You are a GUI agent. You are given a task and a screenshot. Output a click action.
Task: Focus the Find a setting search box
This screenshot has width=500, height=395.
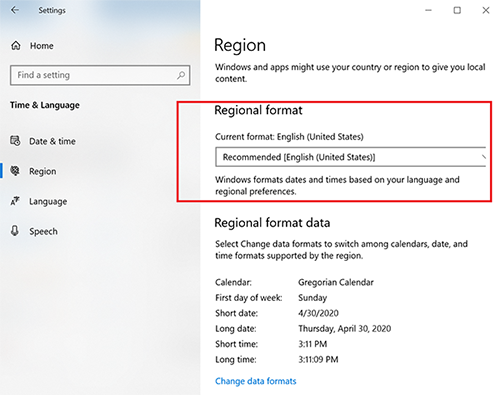coord(100,75)
